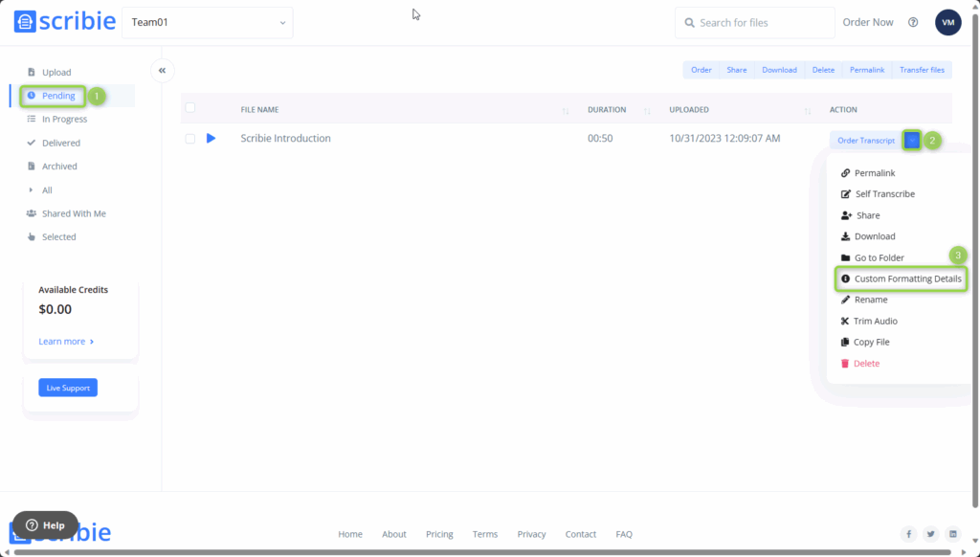Open Scribie's Twitter page from the footer
Viewport: 980px width, 557px height.
[929, 534]
